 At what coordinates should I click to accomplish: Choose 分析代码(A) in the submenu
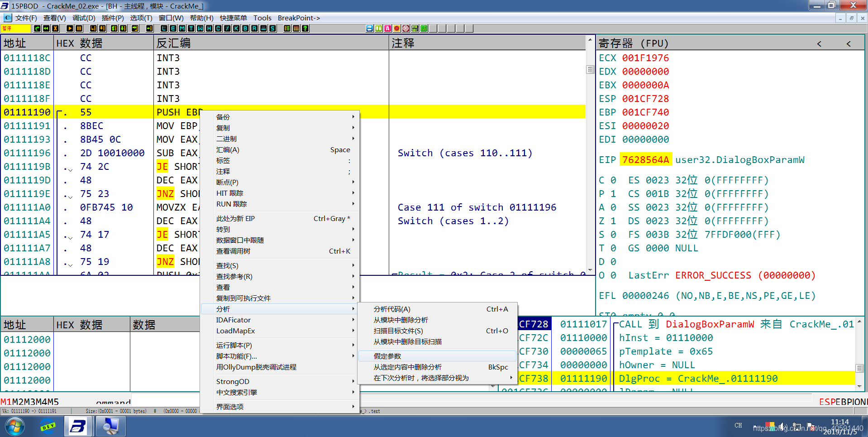[x=437, y=309]
